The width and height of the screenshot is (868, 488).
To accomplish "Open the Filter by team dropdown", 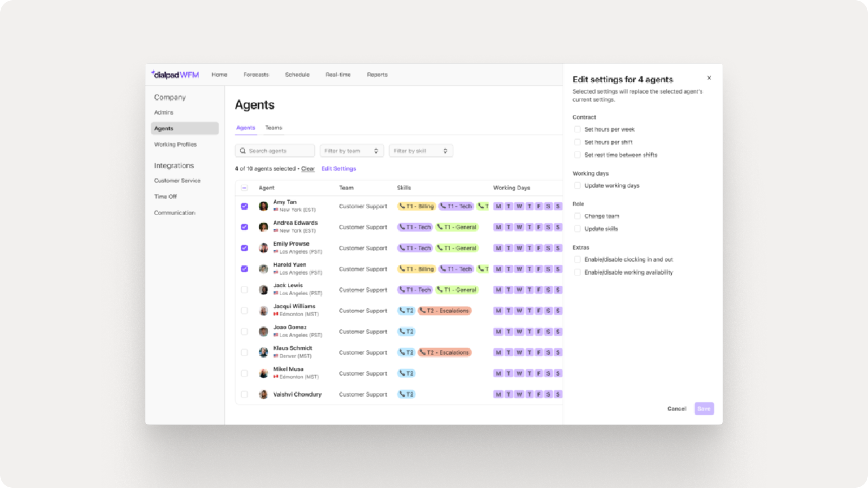I will pyautogui.click(x=350, y=151).
